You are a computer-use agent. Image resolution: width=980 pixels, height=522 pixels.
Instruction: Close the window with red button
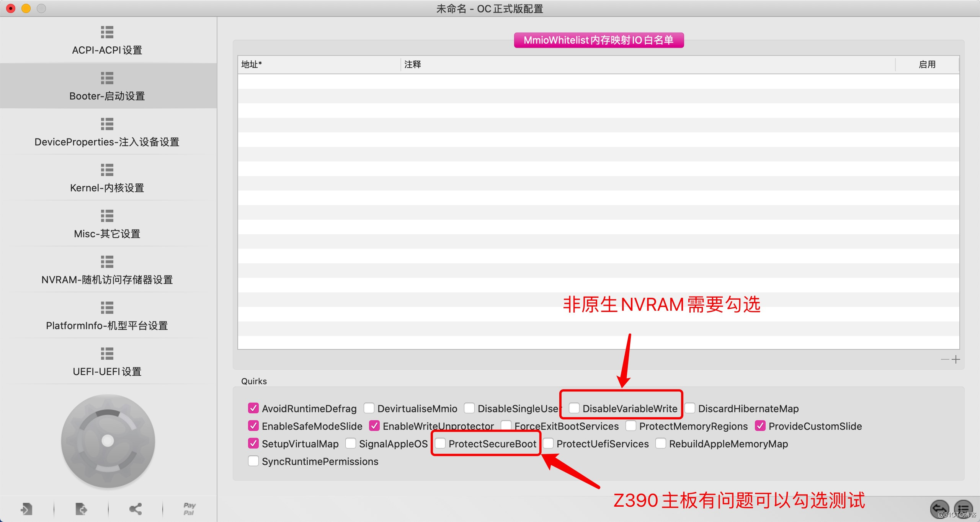click(11, 8)
